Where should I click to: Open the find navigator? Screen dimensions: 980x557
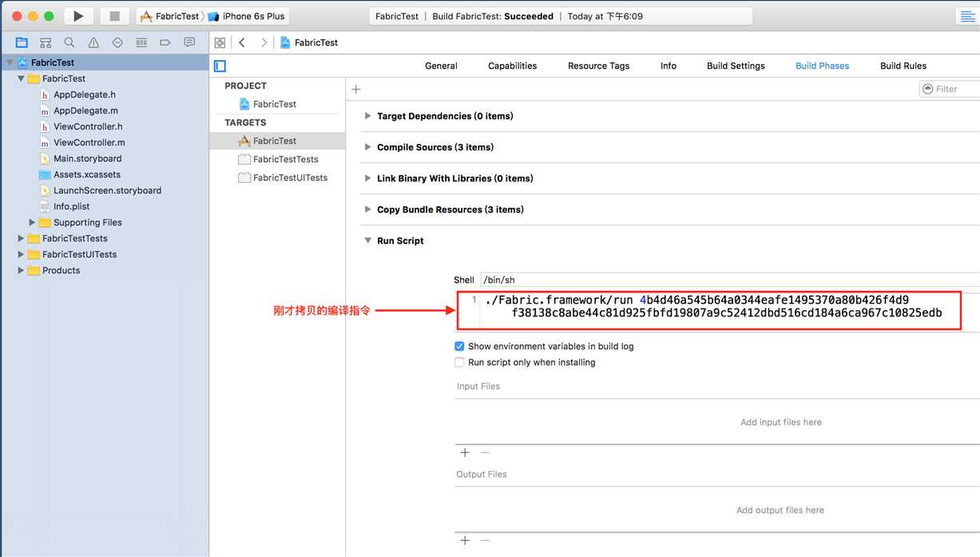[69, 42]
